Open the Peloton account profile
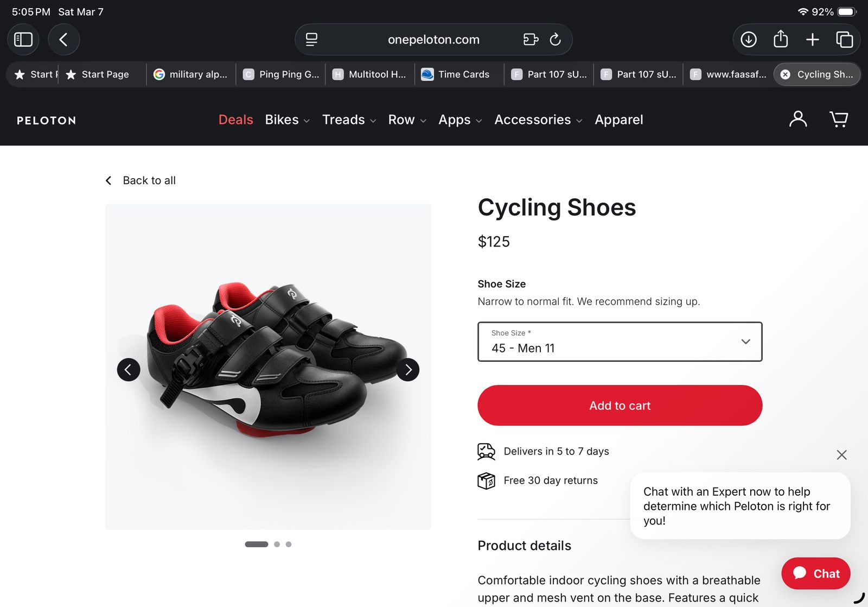The height and width of the screenshot is (607, 868). 798,119
